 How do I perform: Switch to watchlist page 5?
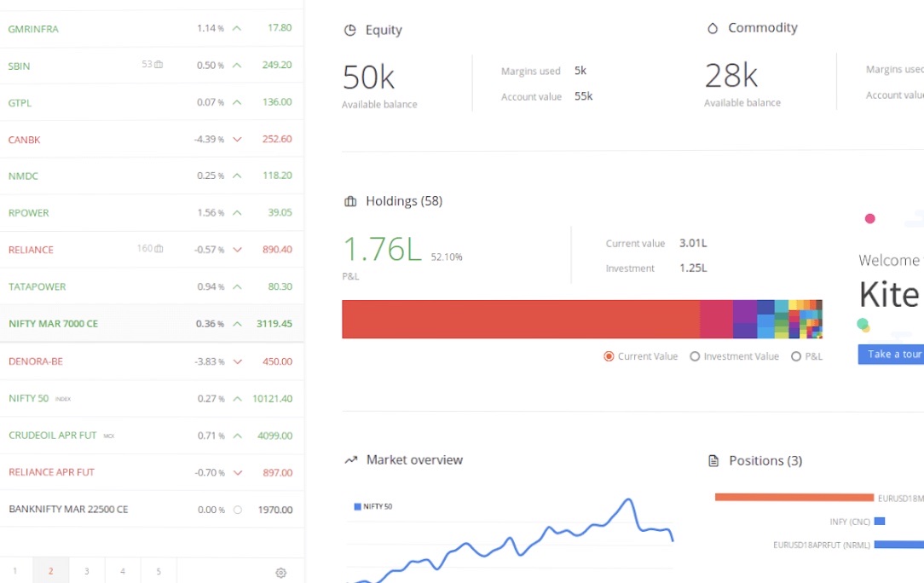(159, 570)
